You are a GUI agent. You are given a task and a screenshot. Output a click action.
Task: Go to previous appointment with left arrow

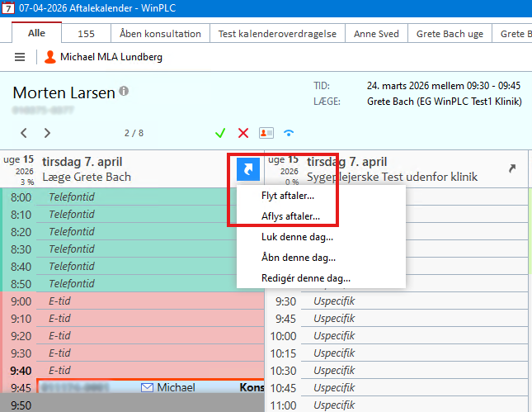24,133
